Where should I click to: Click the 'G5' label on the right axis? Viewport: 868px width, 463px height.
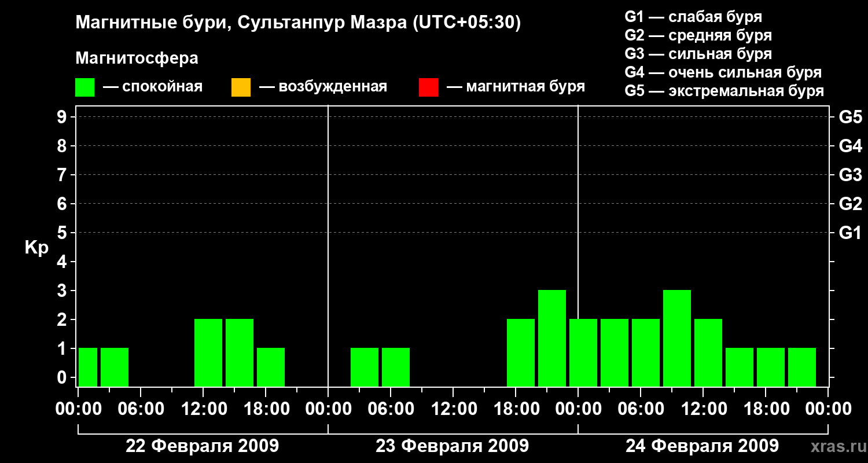pos(851,117)
